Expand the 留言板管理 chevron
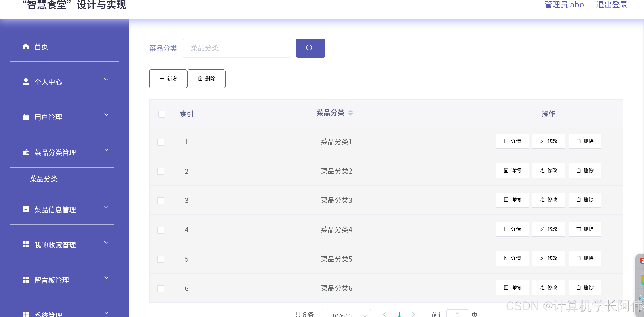 click(106, 277)
